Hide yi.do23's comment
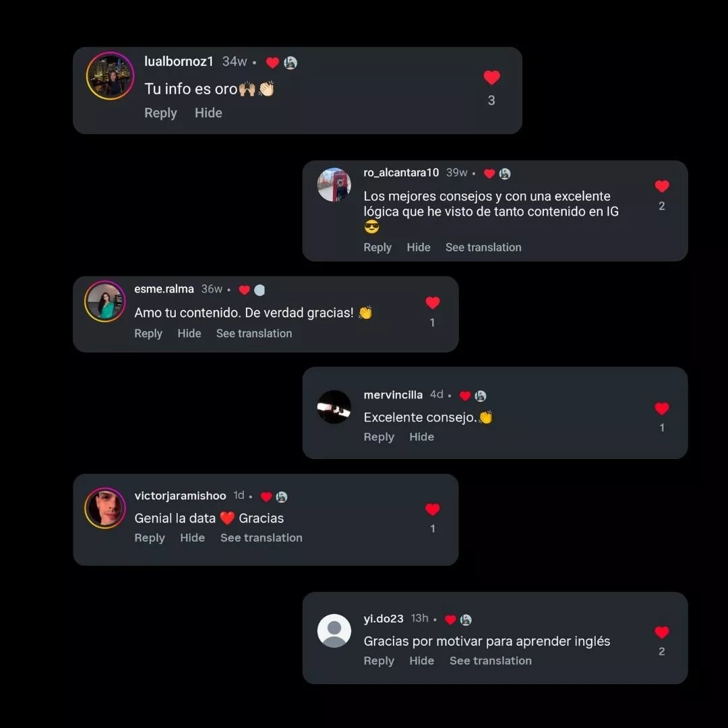728x728 pixels. [x=421, y=661]
